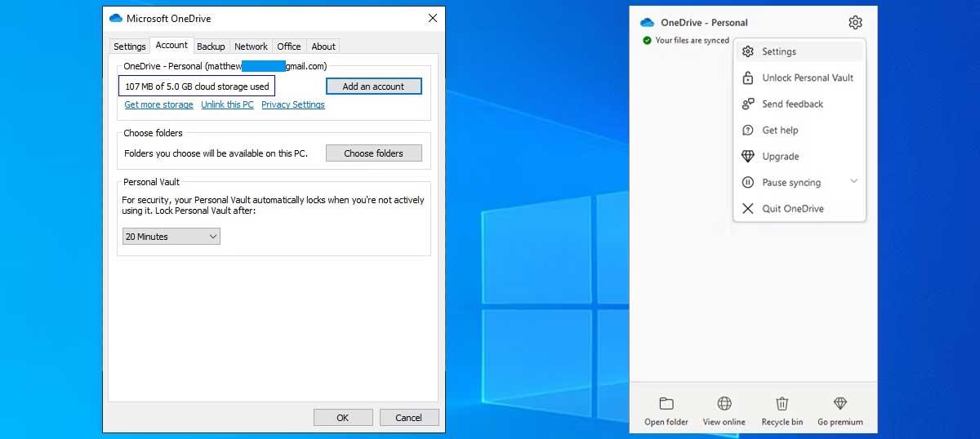Expand the Pause syncing submenu chevron
The image size is (980, 439).
click(x=854, y=181)
